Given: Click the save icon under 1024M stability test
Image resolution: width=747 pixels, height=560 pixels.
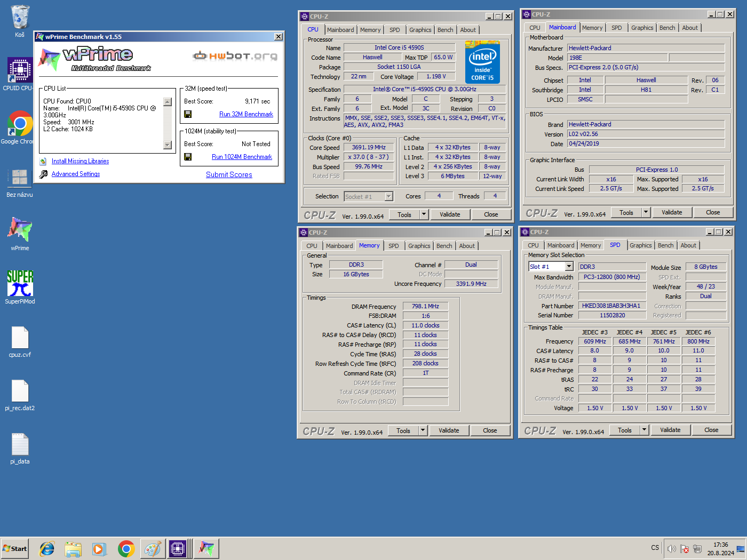Looking at the screenshot, I should tap(188, 157).
